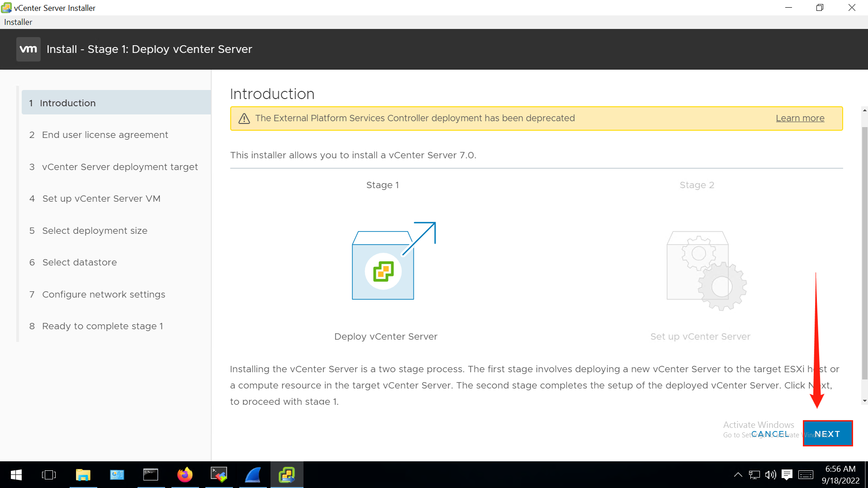Click the Deploy vCenter Server caption
This screenshot has height=488, width=868.
385,336
